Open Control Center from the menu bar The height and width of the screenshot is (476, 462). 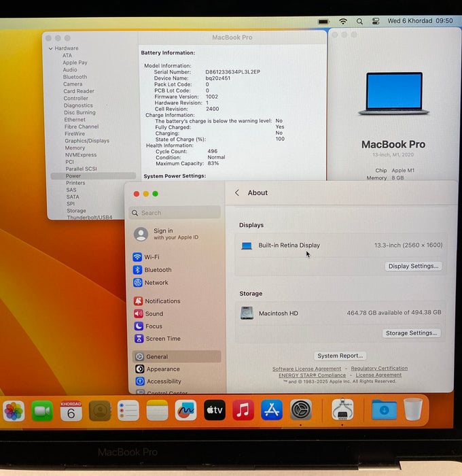click(x=376, y=21)
